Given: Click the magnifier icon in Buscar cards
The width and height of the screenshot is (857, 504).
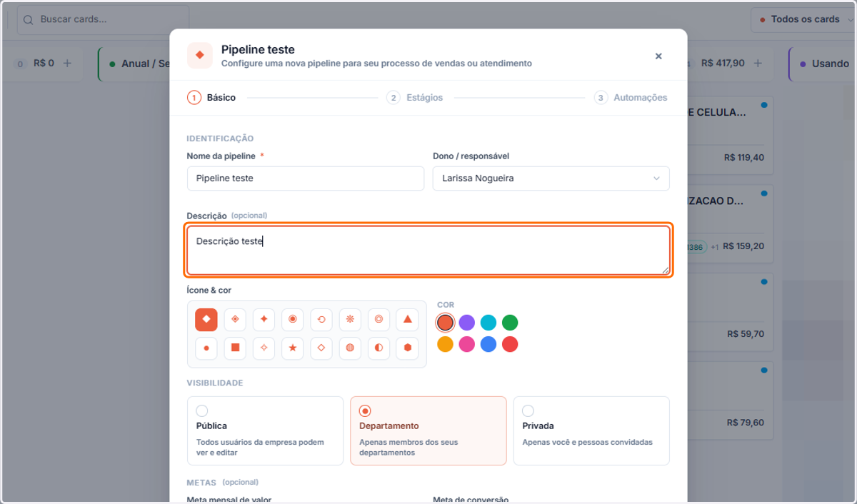Looking at the screenshot, I should (29, 19).
